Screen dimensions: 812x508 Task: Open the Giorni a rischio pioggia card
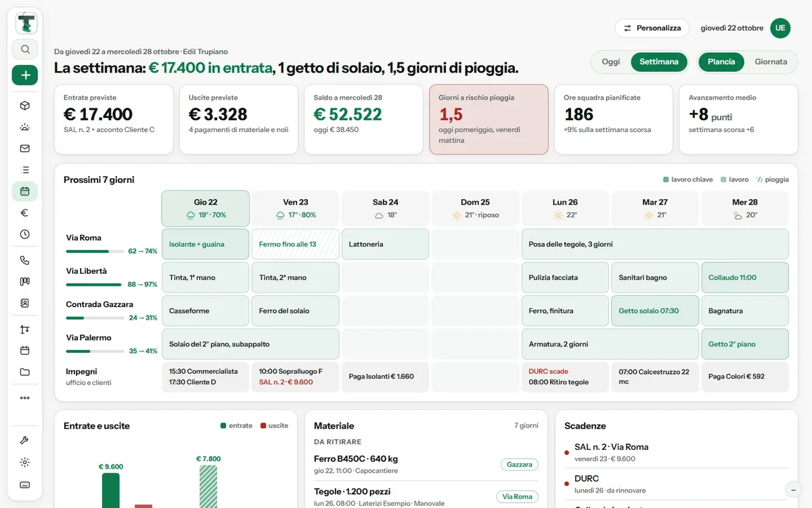tap(489, 119)
